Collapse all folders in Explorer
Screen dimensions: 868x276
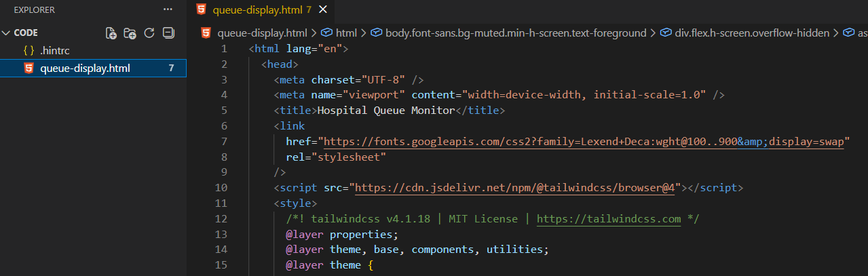click(168, 33)
